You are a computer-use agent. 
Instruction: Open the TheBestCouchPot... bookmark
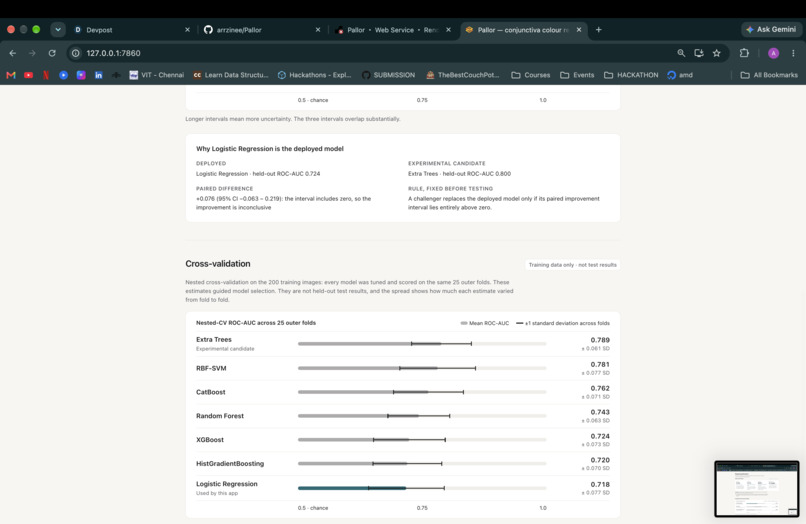463,75
